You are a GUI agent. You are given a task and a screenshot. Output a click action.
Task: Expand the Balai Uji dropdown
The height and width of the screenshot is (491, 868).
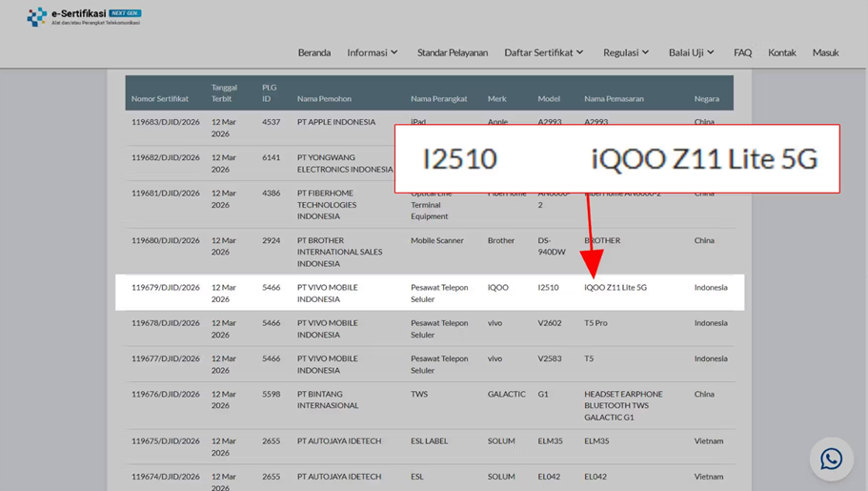click(x=691, y=52)
